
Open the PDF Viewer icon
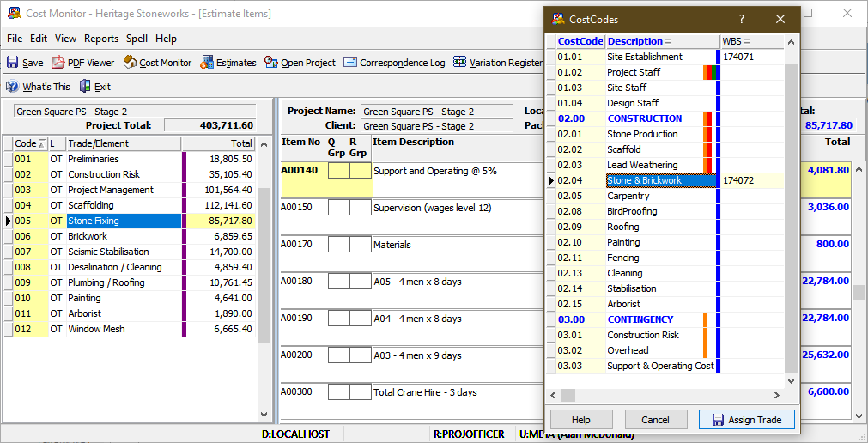(58, 63)
